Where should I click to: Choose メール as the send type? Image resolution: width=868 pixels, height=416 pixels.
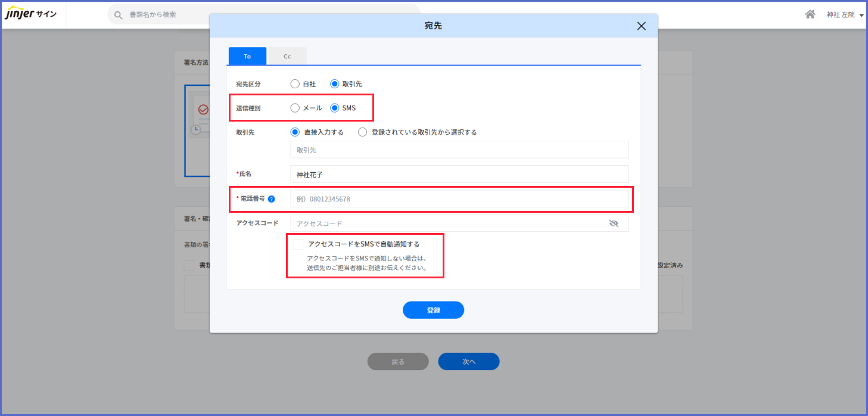click(295, 108)
